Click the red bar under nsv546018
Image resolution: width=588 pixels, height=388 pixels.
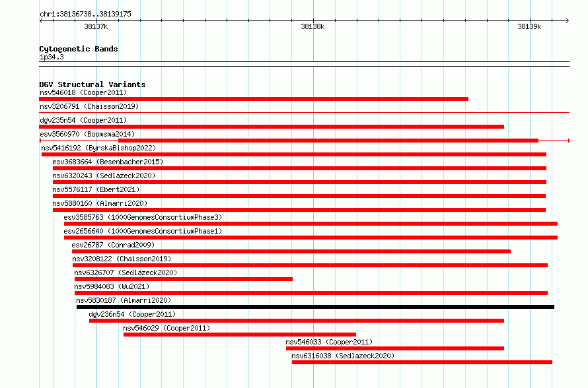click(254, 99)
